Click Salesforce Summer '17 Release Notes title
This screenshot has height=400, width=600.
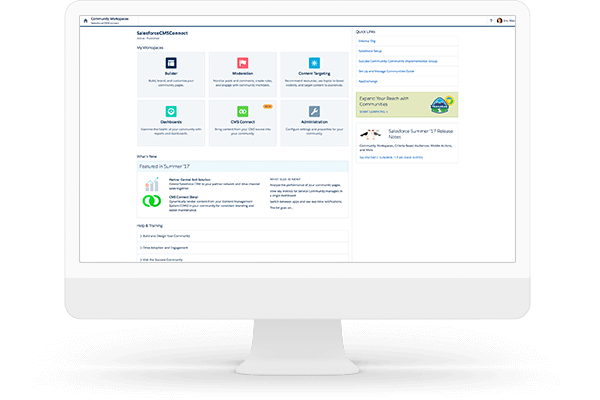coord(421,134)
